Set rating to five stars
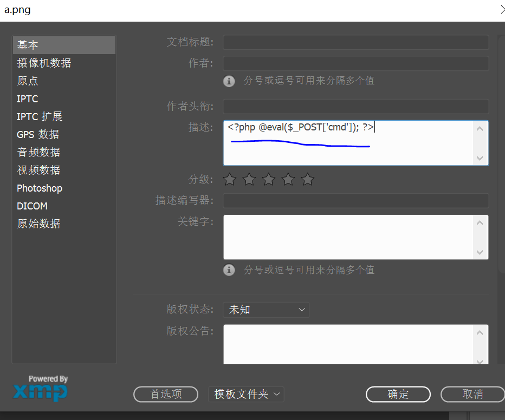 click(308, 180)
